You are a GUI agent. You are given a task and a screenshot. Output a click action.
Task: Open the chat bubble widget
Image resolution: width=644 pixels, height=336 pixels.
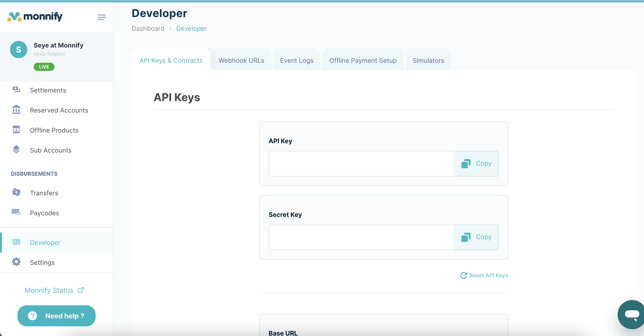click(x=632, y=314)
